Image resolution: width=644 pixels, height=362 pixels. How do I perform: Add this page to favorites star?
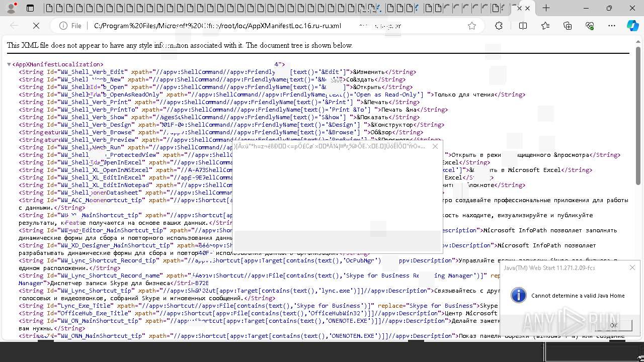[x=472, y=26]
